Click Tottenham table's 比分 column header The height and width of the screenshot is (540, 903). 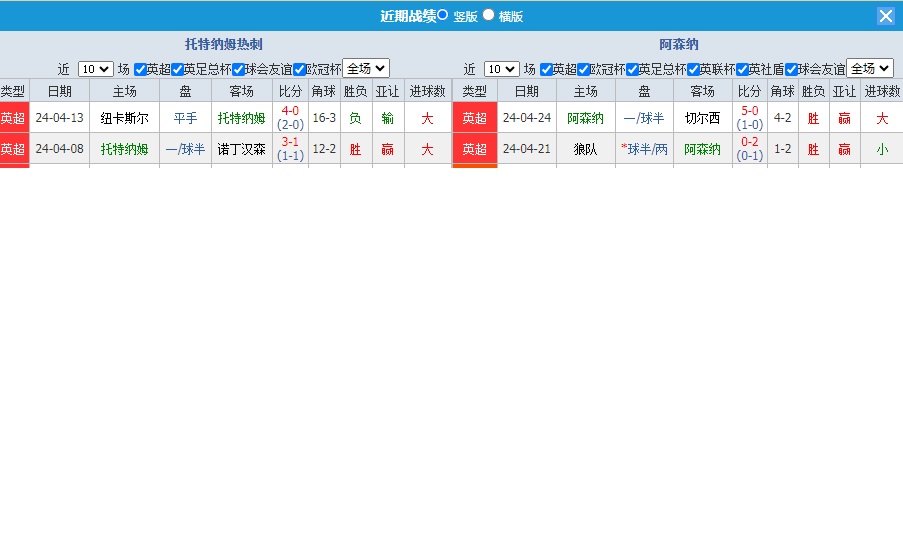point(290,91)
